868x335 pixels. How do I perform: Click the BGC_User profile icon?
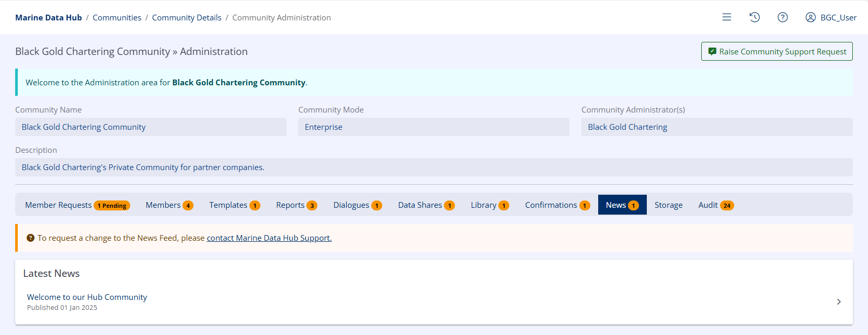pos(810,17)
